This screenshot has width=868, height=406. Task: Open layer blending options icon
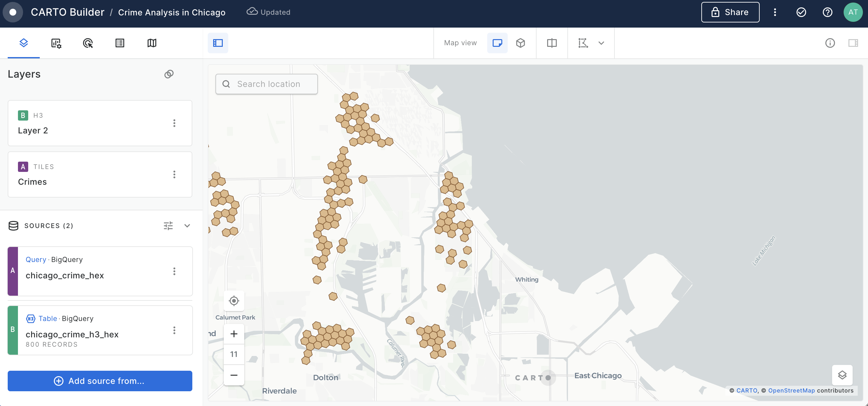(x=169, y=74)
